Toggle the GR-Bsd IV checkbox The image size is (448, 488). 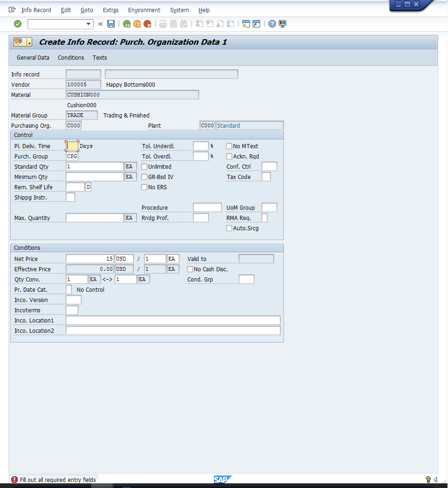[x=144, y=177]
